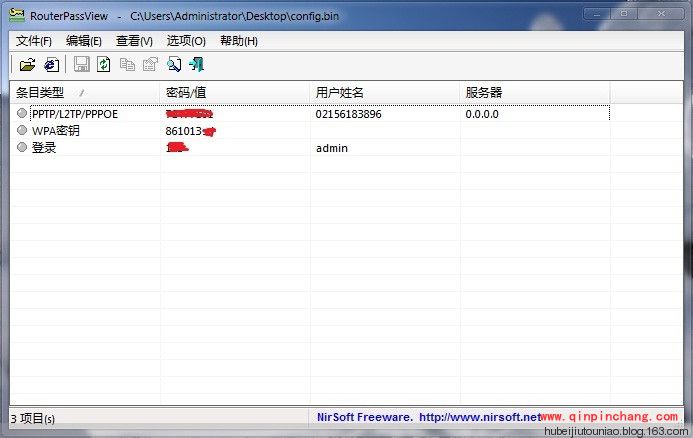This screenshot has width=693, height=438.
Task: Open the 帮助(H) menu
Action: click(x=239, y=41)
